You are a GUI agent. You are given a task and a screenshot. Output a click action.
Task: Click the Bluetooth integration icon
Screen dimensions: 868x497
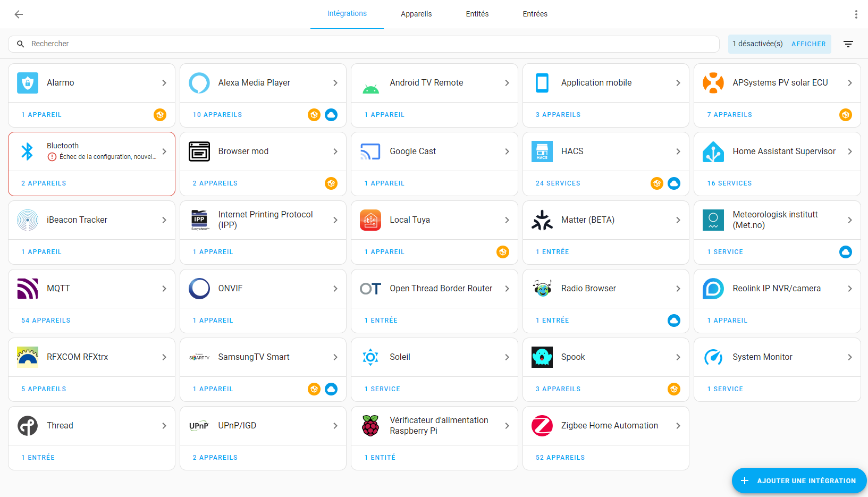click(x=27, y=151)
